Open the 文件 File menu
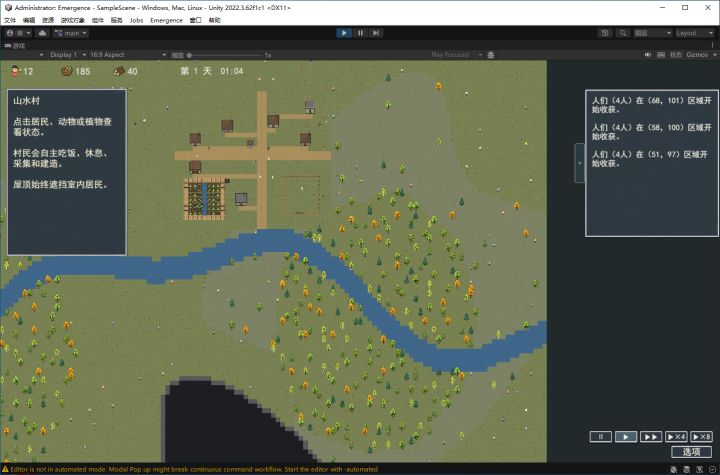The width and height of the screenshot is (720, 475). pyautogui.click(x=10, y=20)
